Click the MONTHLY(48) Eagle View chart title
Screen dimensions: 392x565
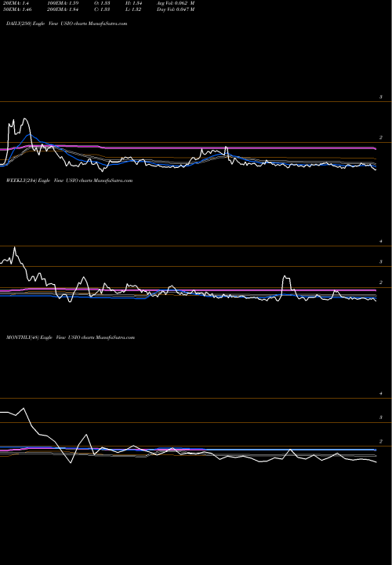(71, 337)
